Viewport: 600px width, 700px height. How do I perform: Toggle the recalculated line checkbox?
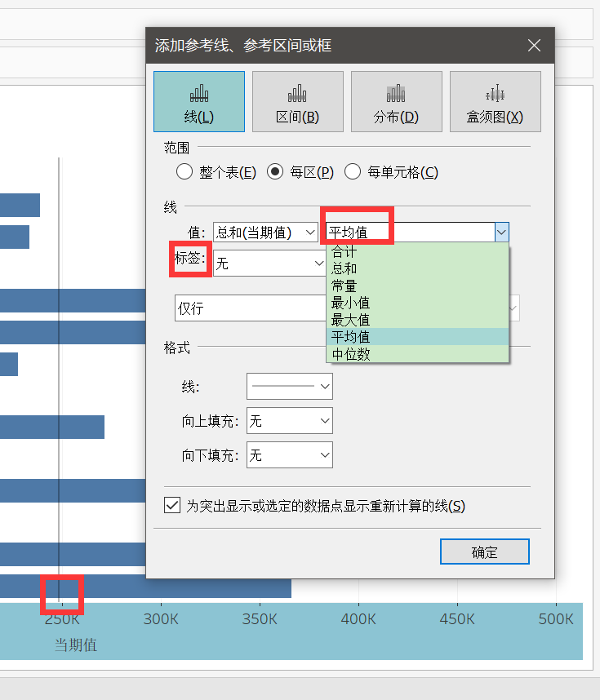(x=172, y=505)
